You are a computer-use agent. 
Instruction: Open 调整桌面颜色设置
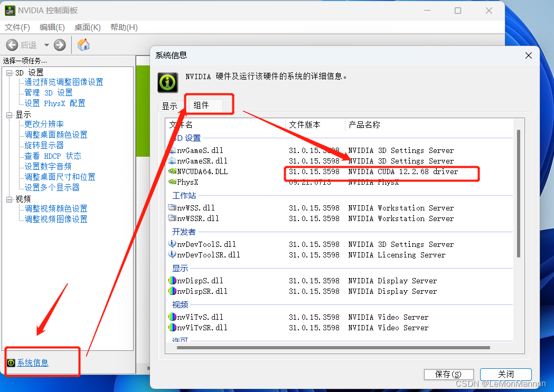[x=56, y=135]
